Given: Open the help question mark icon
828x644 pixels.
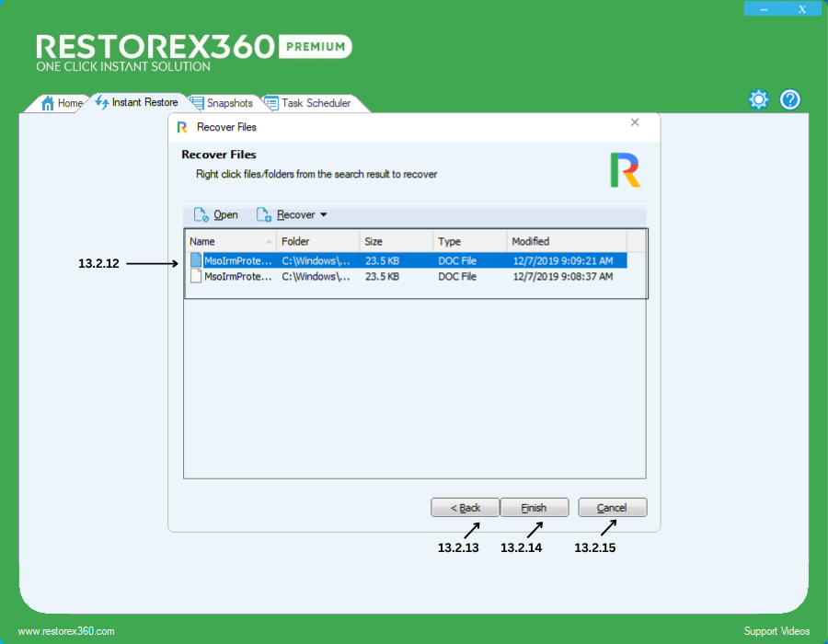Looking at the screenshot, I should tap(790, 99).
